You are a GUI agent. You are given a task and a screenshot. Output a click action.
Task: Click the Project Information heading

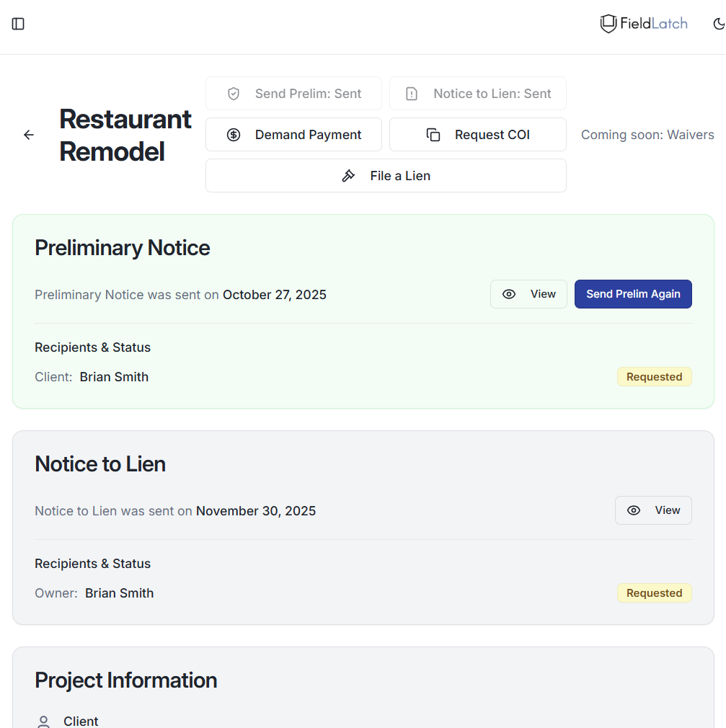[x=126, y=680]
